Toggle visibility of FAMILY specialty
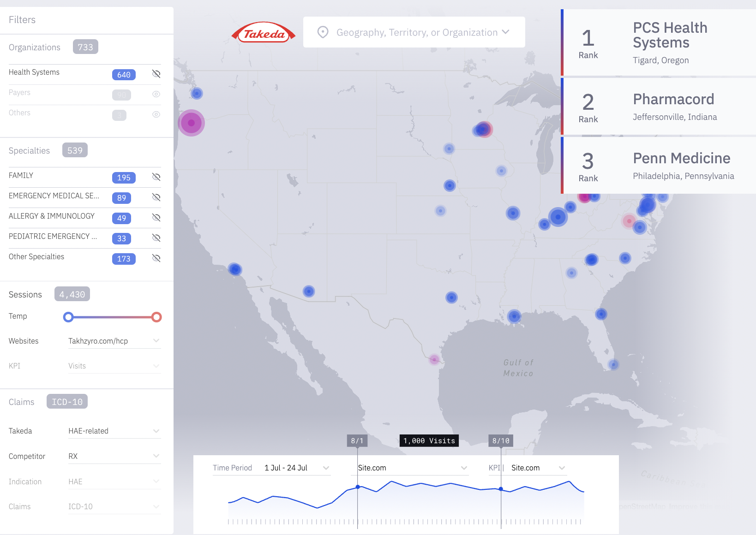756x535 pixels. [x=156, y=177]
